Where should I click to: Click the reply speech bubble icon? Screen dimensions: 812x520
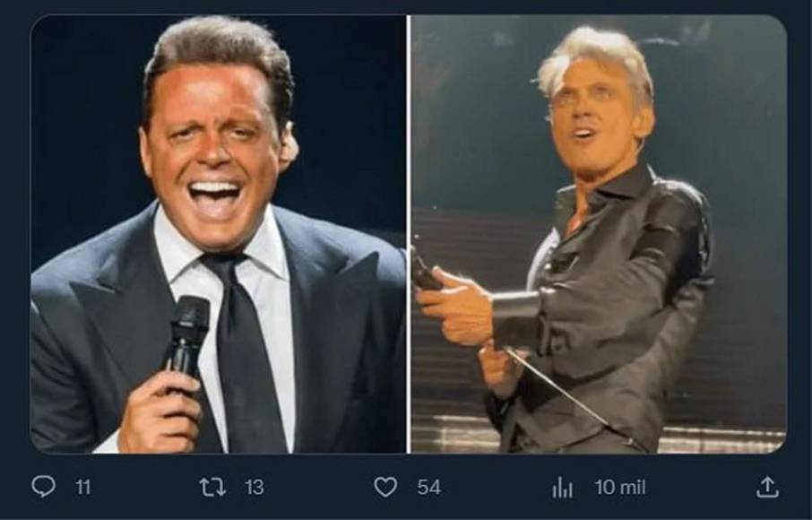(43, 487)
